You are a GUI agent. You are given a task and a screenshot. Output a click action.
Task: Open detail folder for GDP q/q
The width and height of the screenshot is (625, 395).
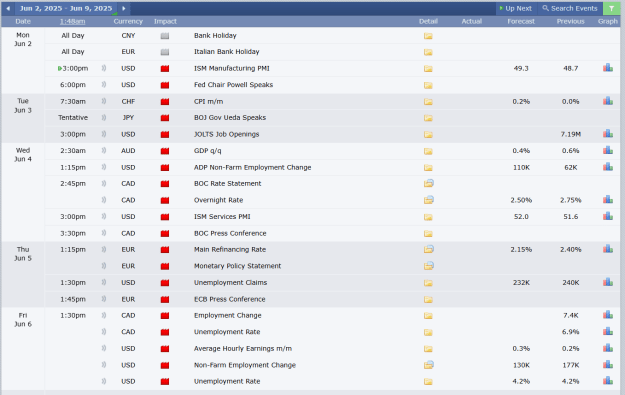428,151
